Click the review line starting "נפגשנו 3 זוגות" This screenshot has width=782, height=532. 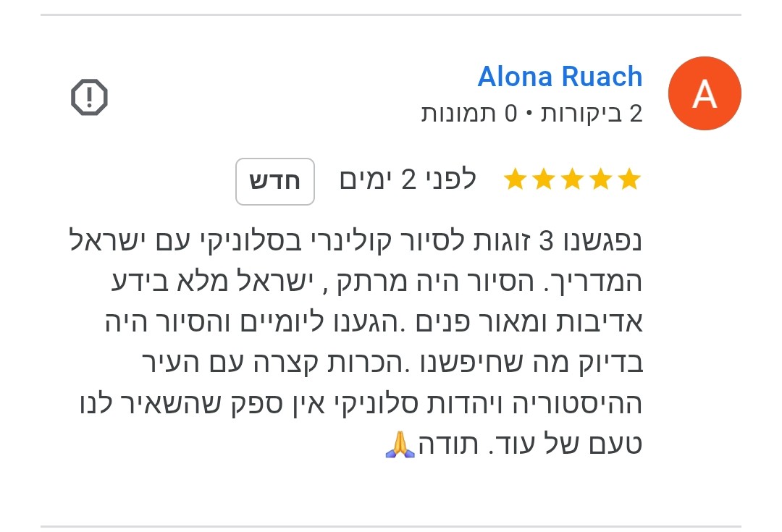pyautogui.click(x=356, y=241)
